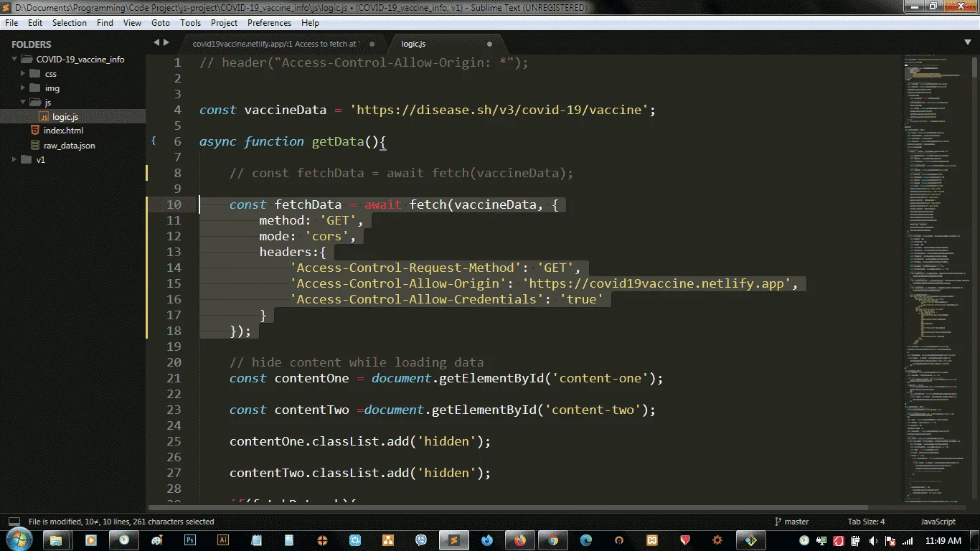Expand the css folder arrow
The image size is (980, 551).
tap(22, 74)
